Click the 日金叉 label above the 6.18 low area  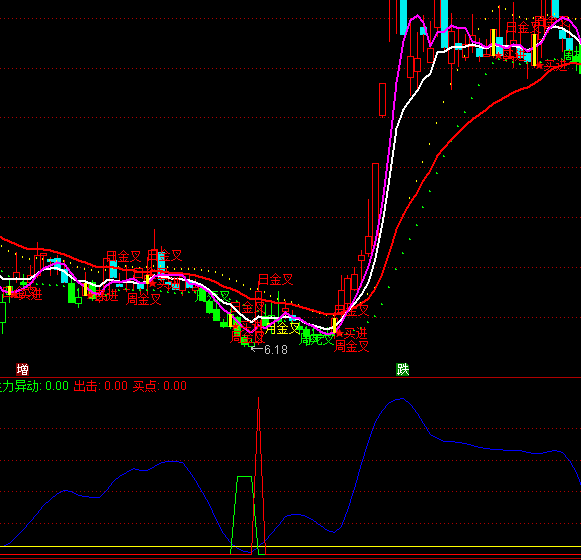(275, 279)
